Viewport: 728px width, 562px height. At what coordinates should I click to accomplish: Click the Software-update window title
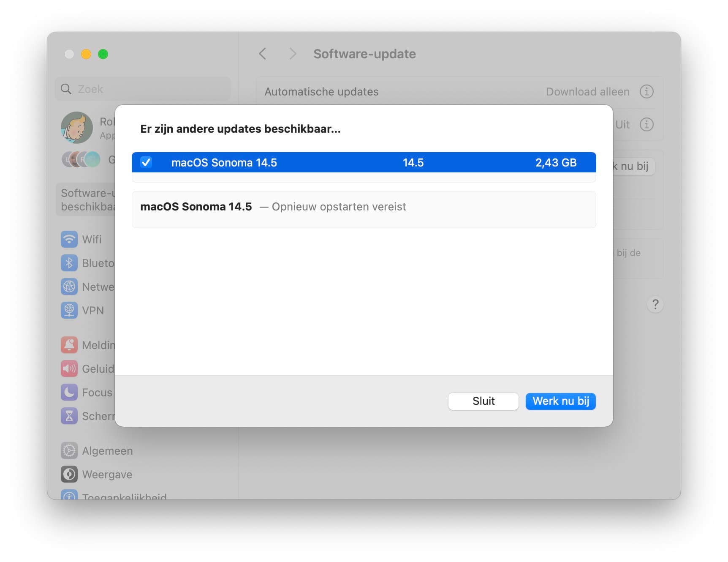(364, 54)
